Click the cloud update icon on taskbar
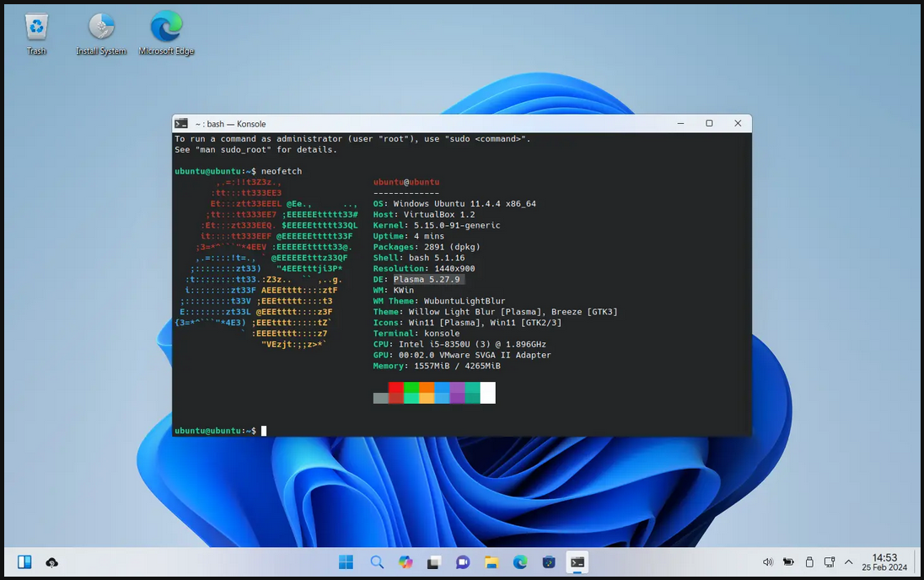The width and height of the screenshot is (924, 580). pos(51,562)
